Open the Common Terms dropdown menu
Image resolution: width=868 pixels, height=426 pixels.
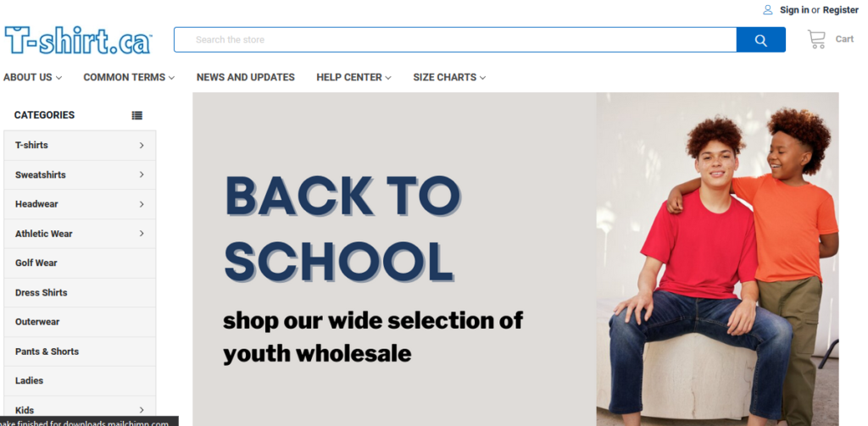pos(129,77)
